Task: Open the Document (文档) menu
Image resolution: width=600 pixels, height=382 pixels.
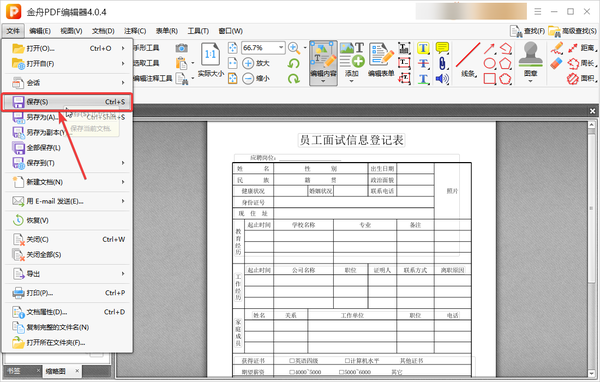Action: pos(103,31)
